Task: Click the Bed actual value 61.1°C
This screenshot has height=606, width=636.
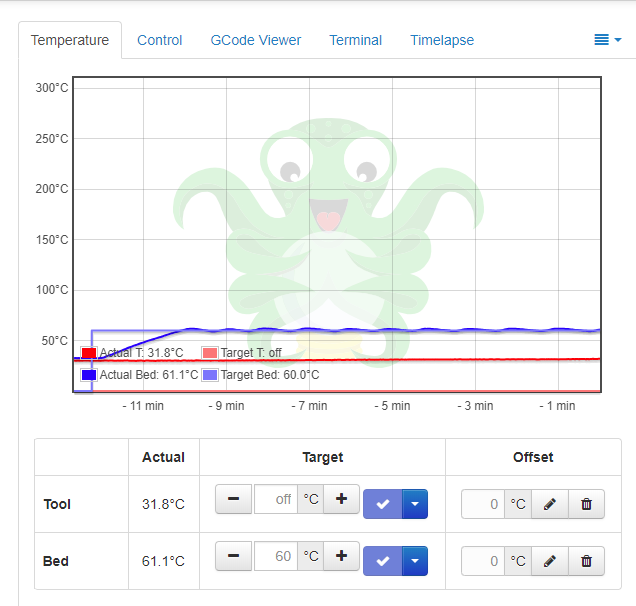Action: (x=163, y=561)
